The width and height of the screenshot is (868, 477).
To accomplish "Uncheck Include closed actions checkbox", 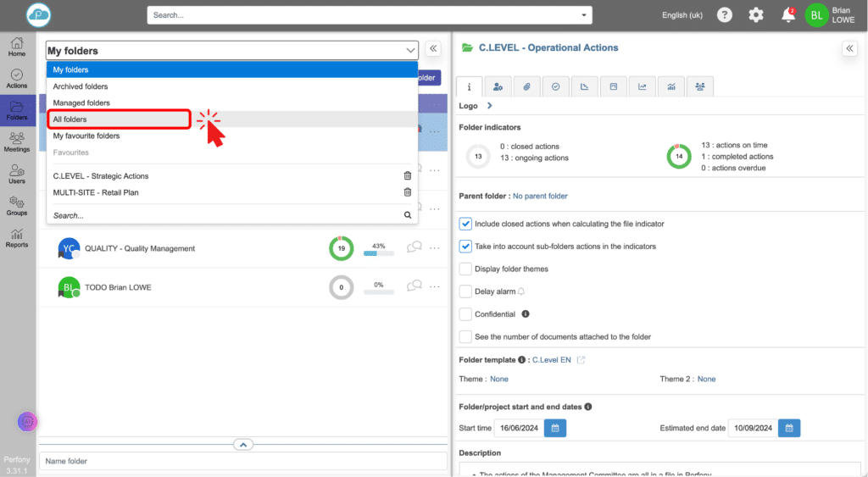I will coord(465,224).
